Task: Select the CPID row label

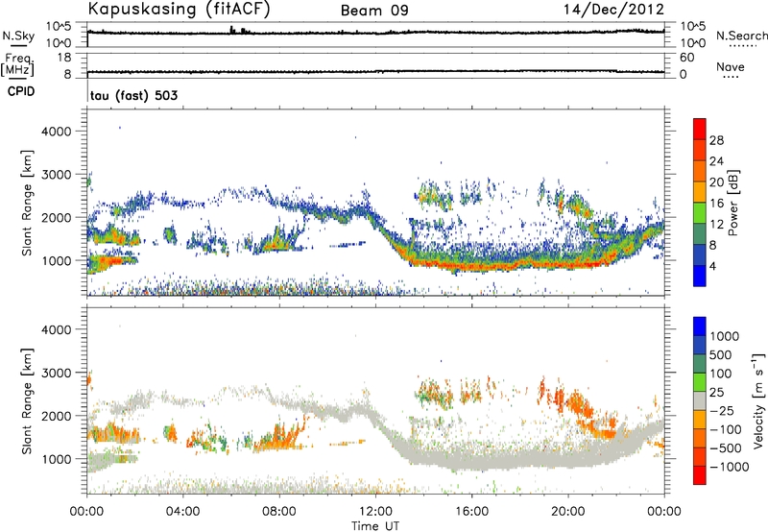Action: click(21, 91)
